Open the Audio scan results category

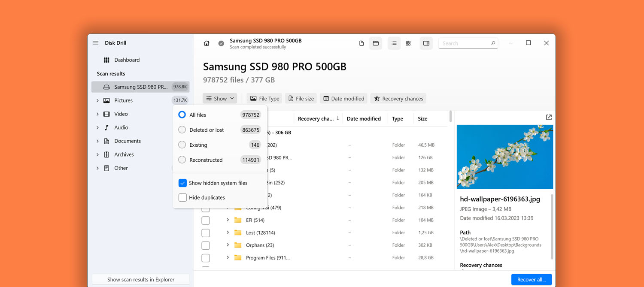[x=121, y=127]
